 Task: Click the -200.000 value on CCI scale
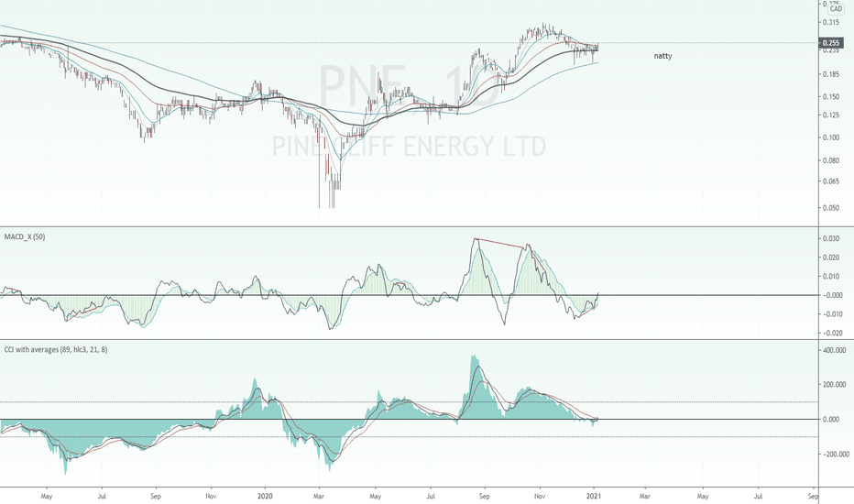[835, 454]
